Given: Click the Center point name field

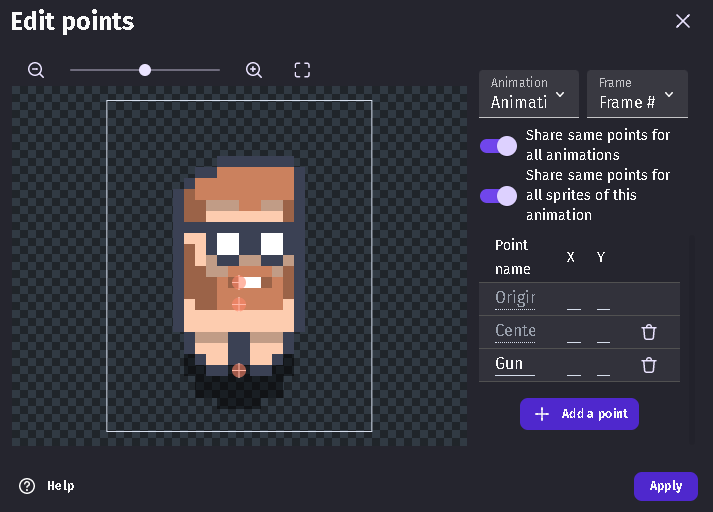Looking at the screenshot, I should [514, 331].
